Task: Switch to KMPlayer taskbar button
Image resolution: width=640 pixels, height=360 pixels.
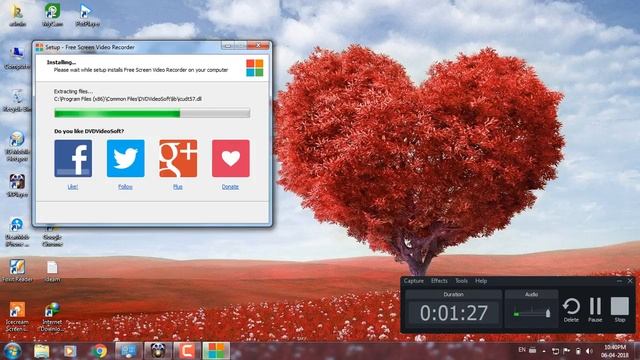Action: 158,351
